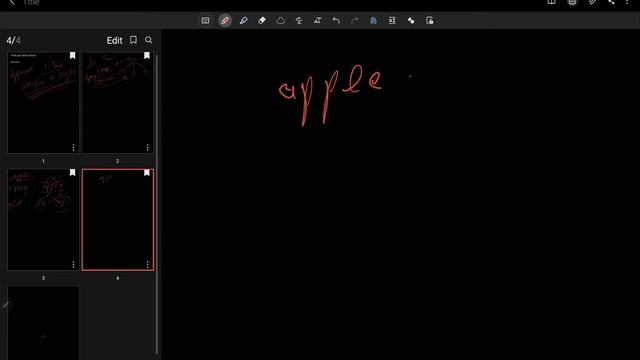The height and width of the screenshot is (360, 640).
Task: Click the note Title field
Action: [x=31, y=2]
